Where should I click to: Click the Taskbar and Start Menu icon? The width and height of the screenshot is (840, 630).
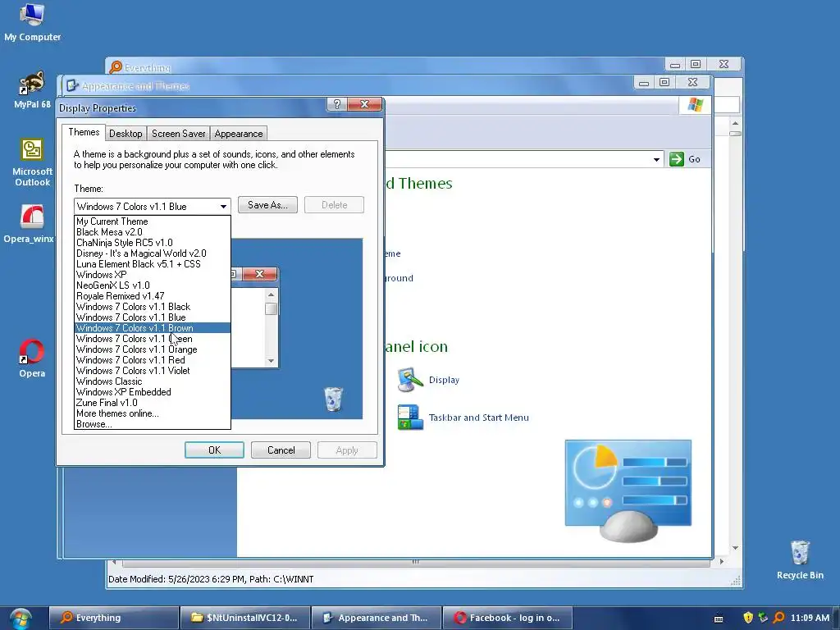coord(410,418)
